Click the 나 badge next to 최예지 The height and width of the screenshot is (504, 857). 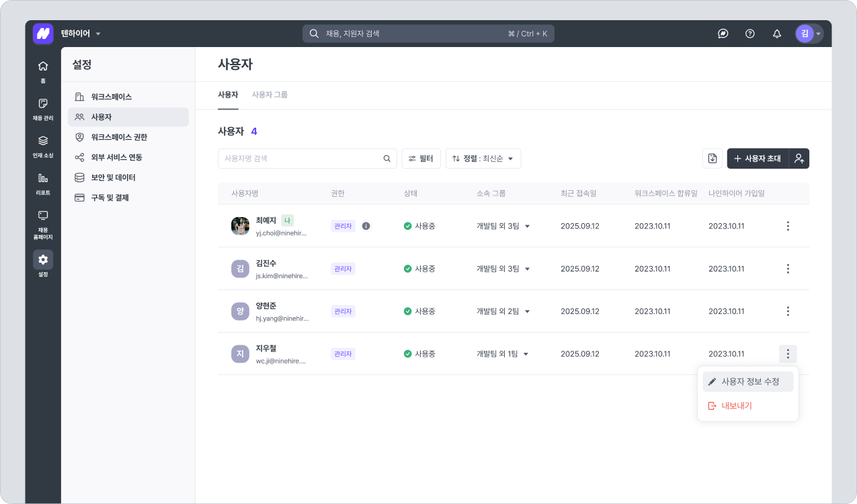287,220
